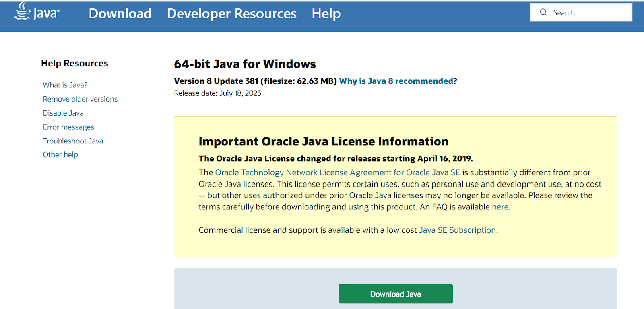The width and height of the screenshot is (644, 309).
Task: Click the '64-bit Java for Windows' heading
Action: tap(245, 64)
